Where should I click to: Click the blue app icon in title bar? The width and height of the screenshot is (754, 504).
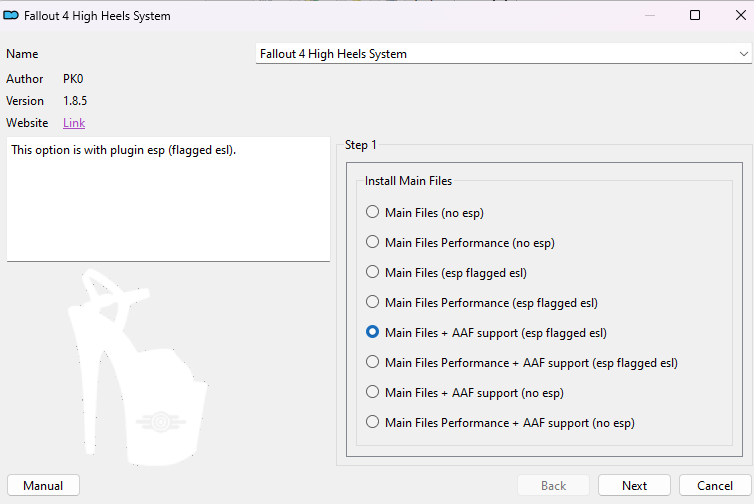point(11,15)
